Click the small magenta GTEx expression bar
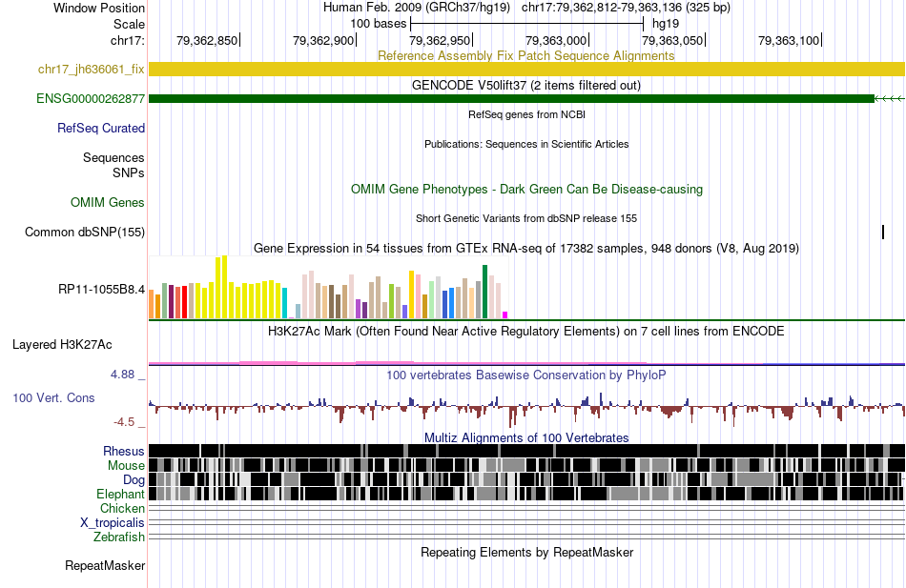 [x=505, y=315]
